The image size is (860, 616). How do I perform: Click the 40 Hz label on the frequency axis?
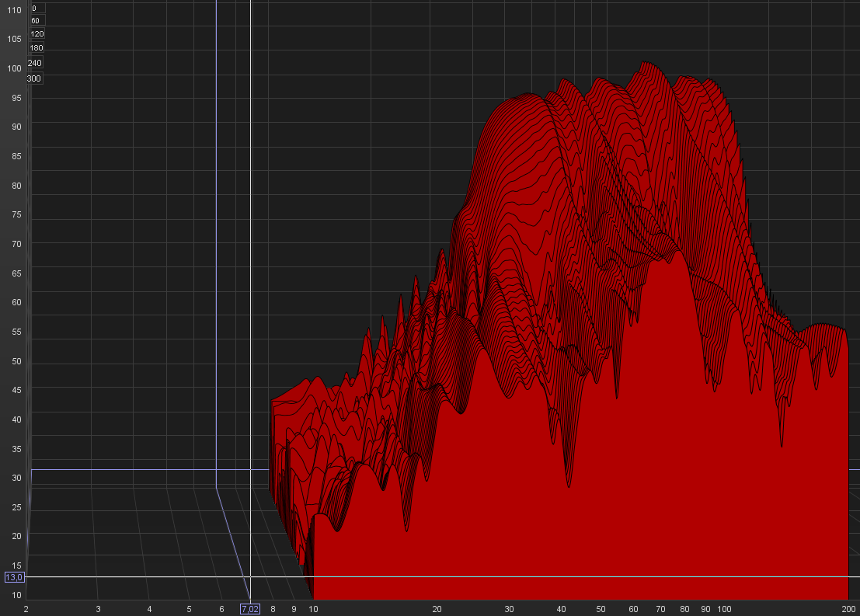click(x=561, y=609)
